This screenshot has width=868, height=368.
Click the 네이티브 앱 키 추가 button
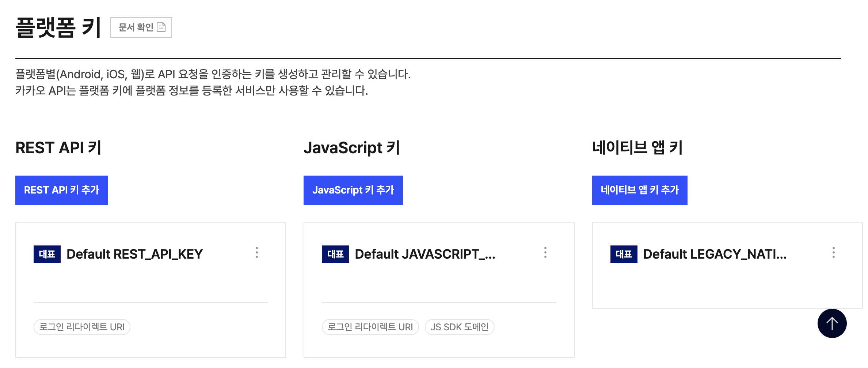coord(640,190)
